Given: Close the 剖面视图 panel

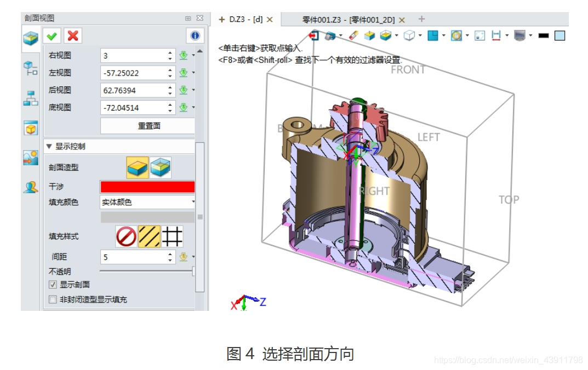Looking at the screenshot, I should pyautogui.click(x=200, y=18).
